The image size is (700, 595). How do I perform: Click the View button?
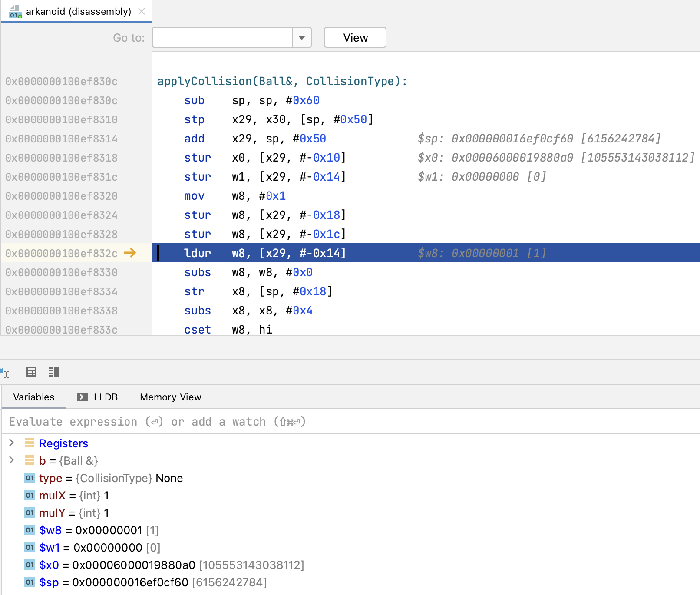click(355, 37)
